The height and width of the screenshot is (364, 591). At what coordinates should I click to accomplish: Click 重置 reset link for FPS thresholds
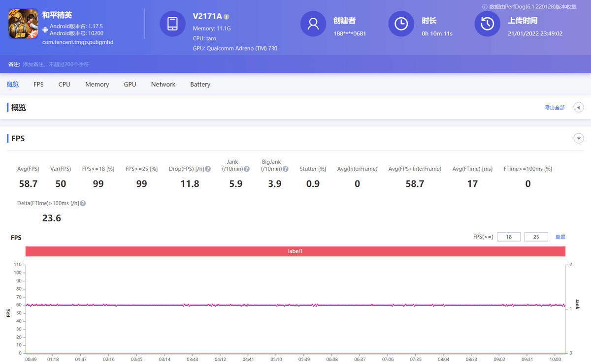560,237
